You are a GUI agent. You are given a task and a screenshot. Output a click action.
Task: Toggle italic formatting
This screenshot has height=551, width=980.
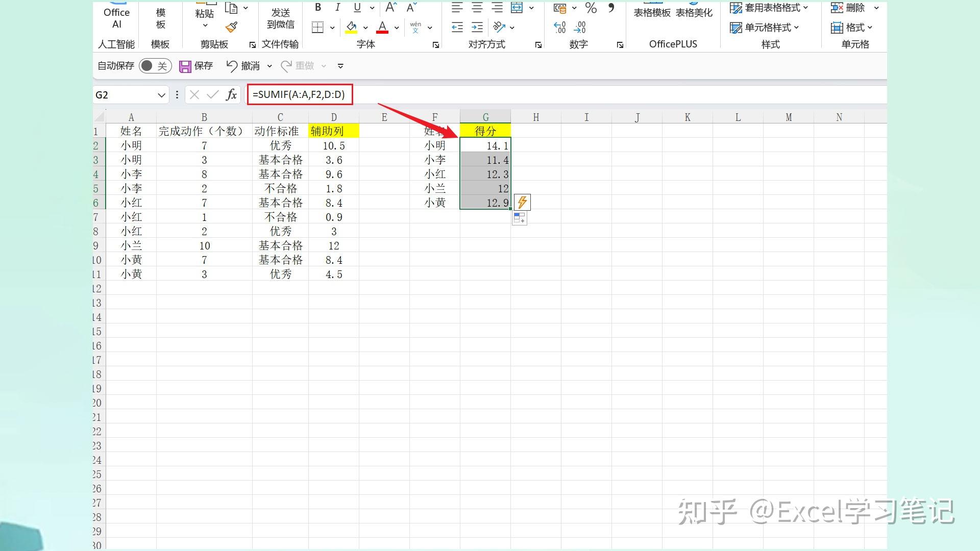(337, 8)
